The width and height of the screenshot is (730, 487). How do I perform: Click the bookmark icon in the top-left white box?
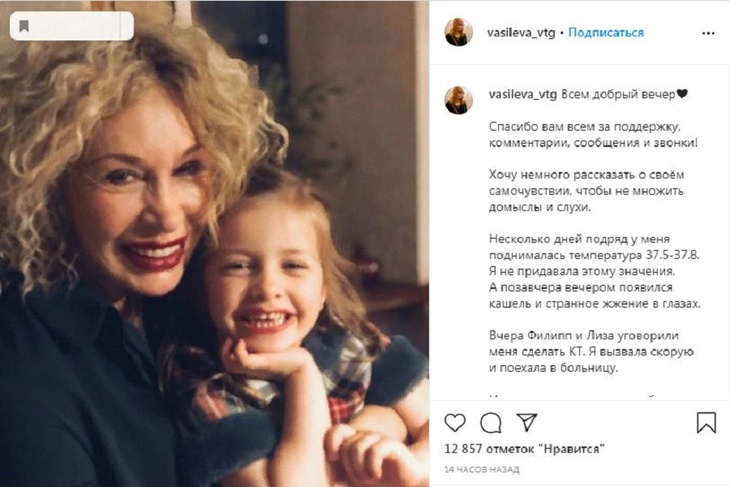pos(25,26)
